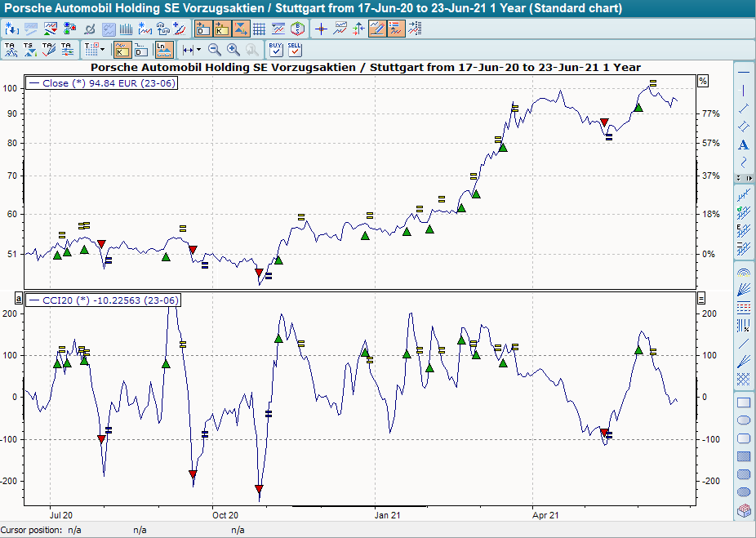Select the horizontal line drawing tool
The image size is (756, 538).
(745, 73)
